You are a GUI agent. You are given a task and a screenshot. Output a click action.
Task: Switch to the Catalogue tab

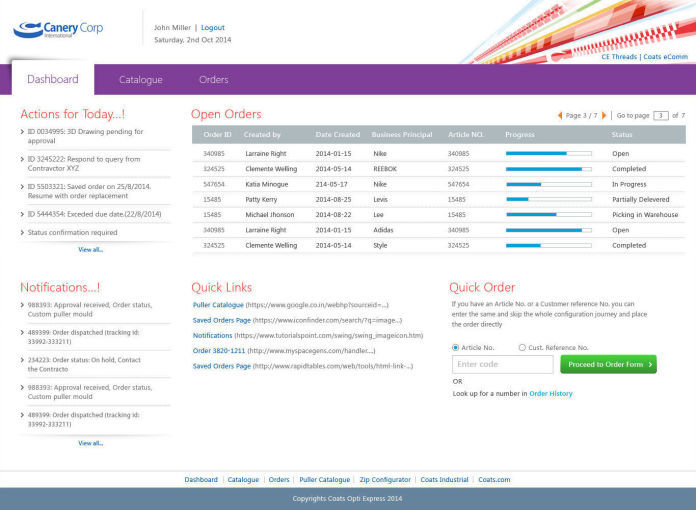point(141,79)
